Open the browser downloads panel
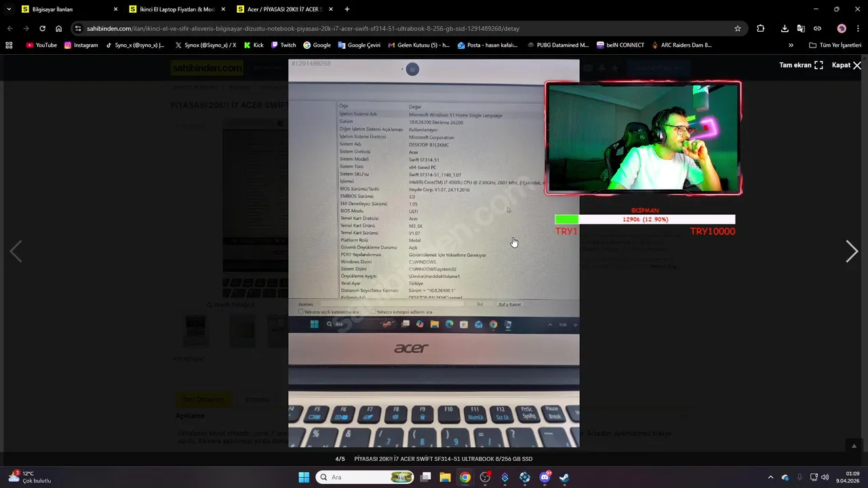 point(785,28)
